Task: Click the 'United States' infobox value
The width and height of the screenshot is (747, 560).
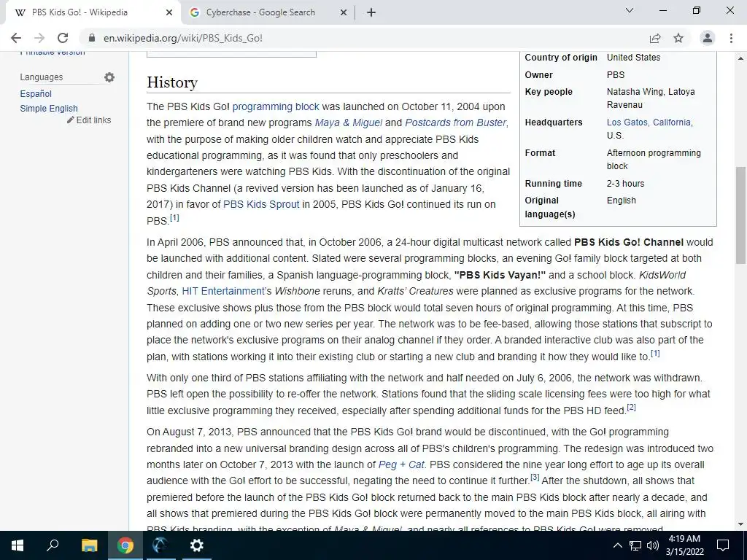Action: tap(634, 57)
